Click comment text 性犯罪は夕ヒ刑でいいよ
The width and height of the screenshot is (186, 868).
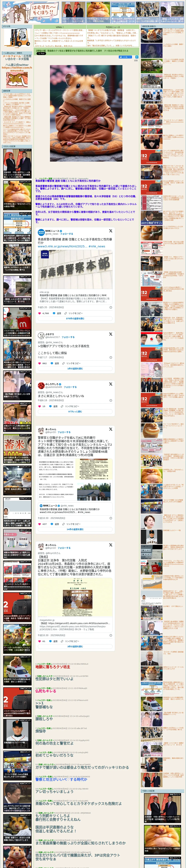coord(54,679)
